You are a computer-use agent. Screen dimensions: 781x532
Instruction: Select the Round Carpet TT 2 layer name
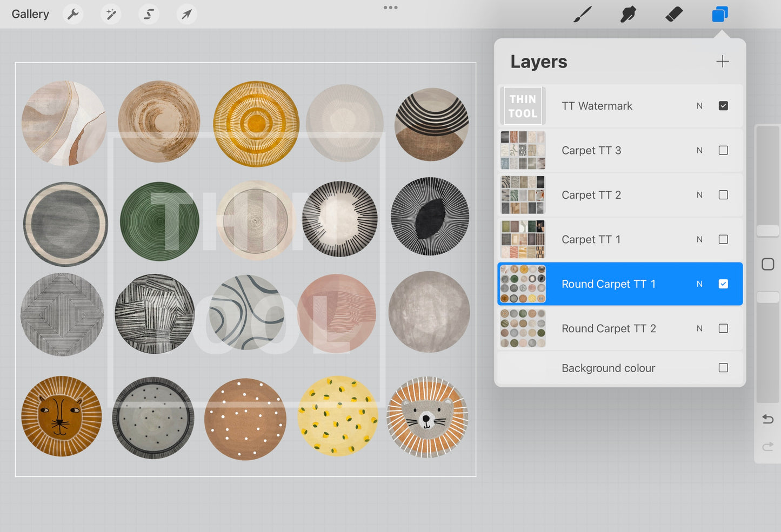tap(609, 328)
